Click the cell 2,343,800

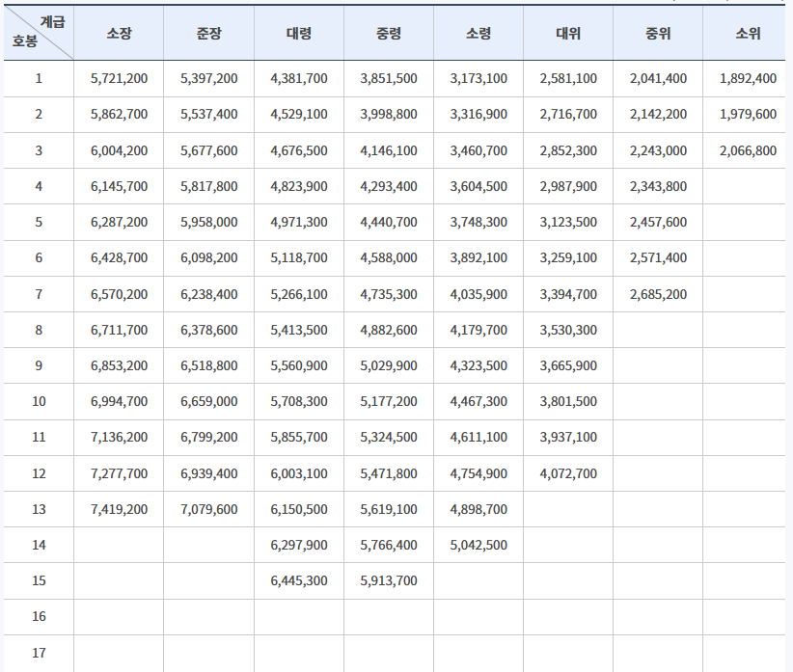point(658,186)
